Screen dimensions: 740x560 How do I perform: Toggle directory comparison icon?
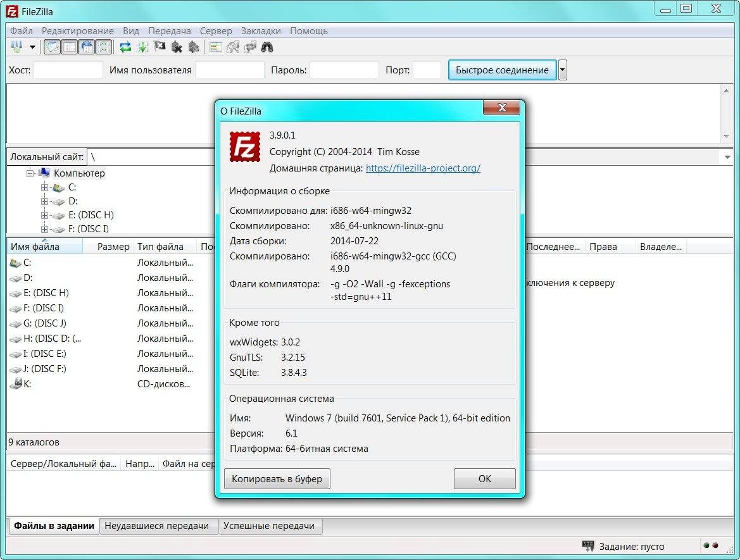pyautogui.click(x=233, y=47)
